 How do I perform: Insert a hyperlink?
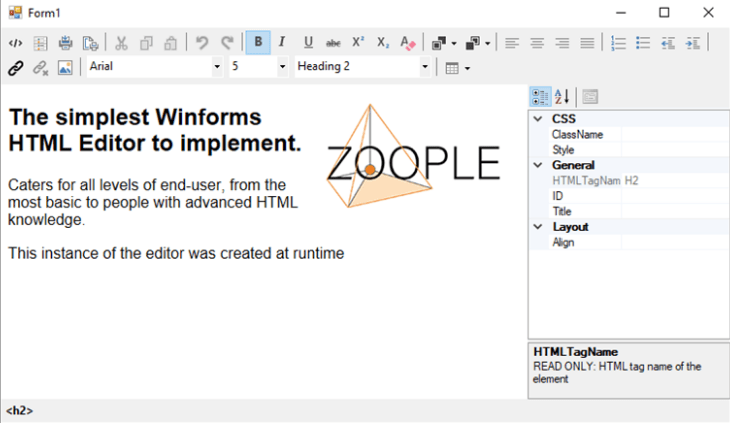click(15, 68)
